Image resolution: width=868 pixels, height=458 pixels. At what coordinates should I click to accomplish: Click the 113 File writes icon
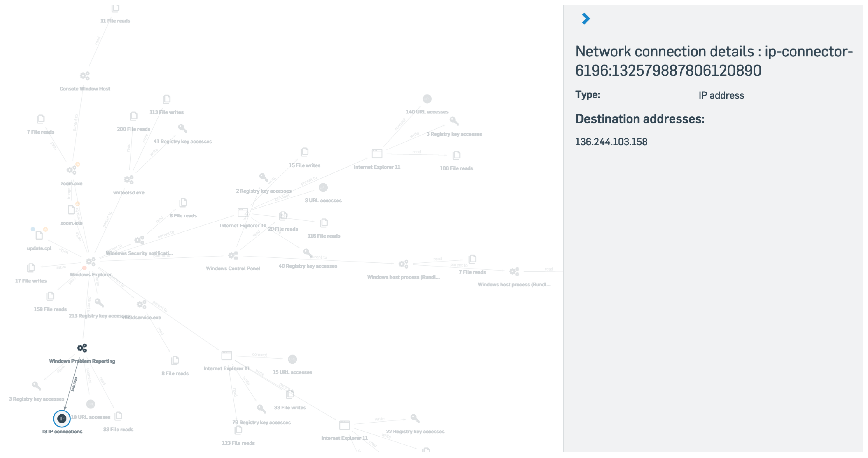coord(166,99)
